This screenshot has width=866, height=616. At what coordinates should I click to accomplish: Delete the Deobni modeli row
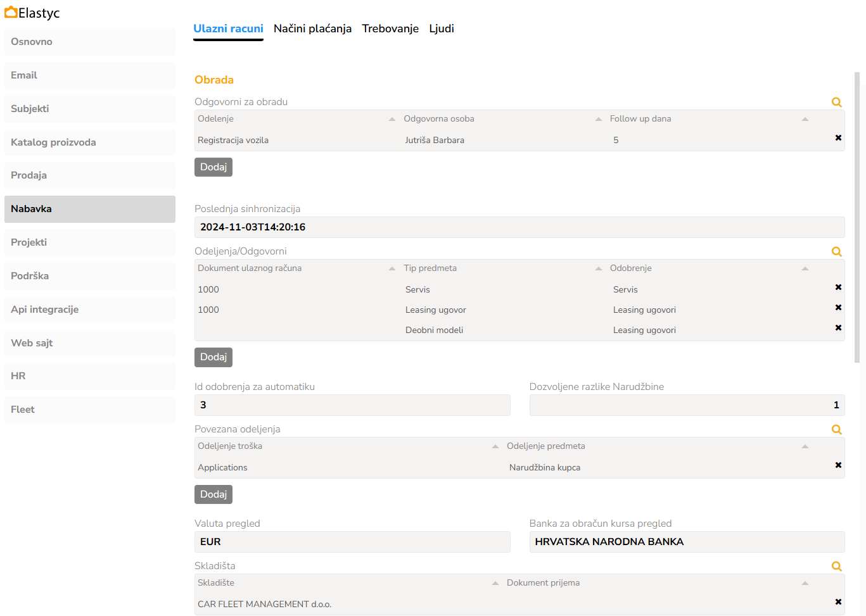[x=838, y=328]
